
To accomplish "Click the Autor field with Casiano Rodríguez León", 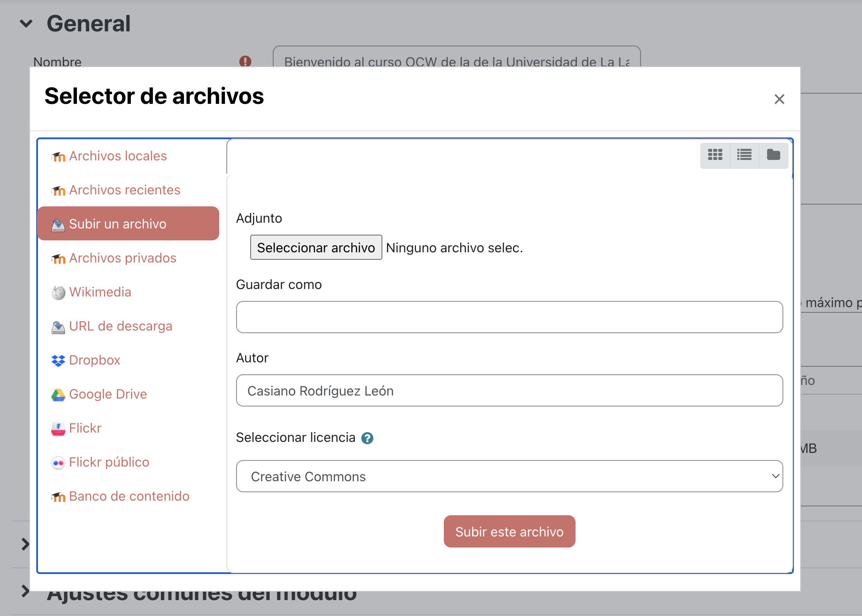I will [x=509, y=390].
